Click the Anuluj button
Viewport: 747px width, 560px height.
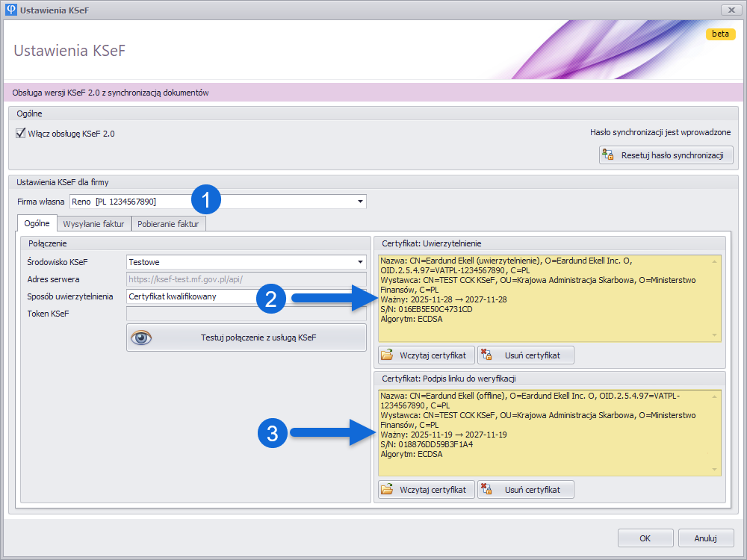[x=705, y=538]
